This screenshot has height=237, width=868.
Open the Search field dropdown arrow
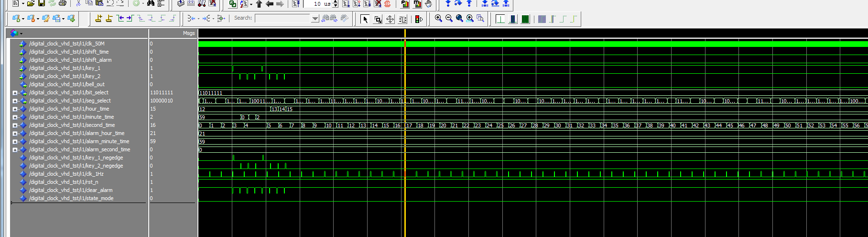coord(315,19)
